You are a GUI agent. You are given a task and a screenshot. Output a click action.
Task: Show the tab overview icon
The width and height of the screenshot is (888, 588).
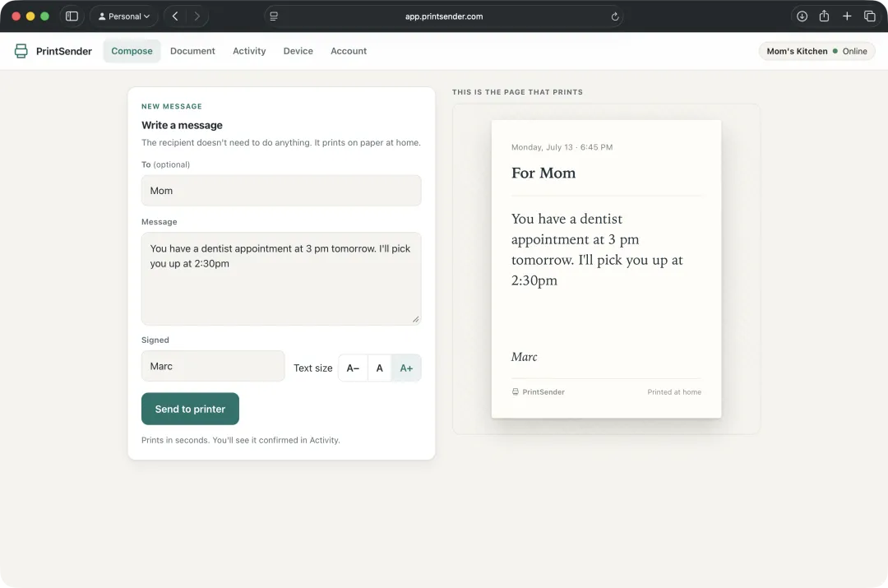tap(870, 16)
